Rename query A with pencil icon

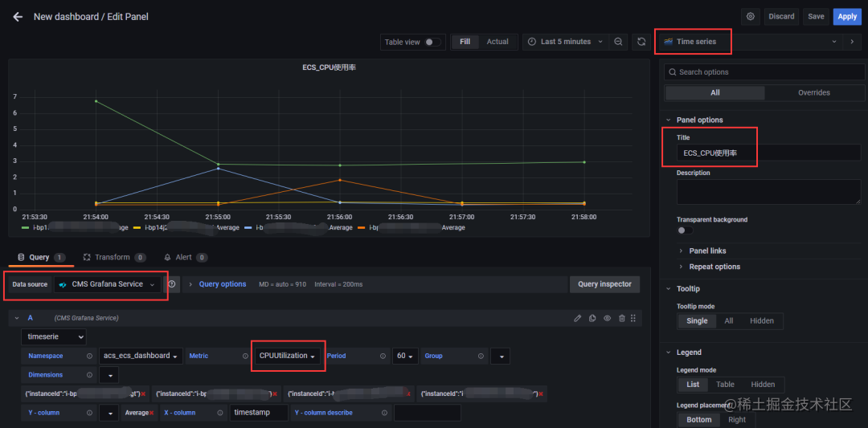577,318
